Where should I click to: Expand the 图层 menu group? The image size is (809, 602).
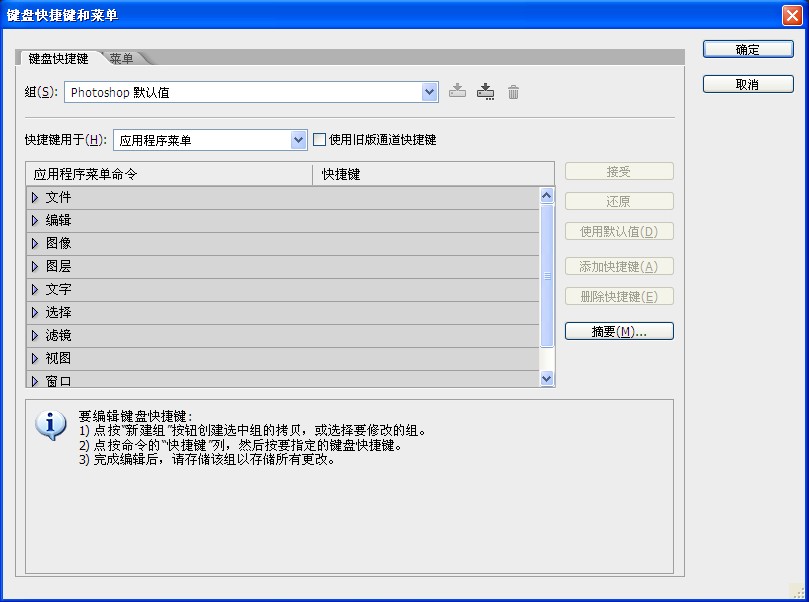(x=35, y=266)
